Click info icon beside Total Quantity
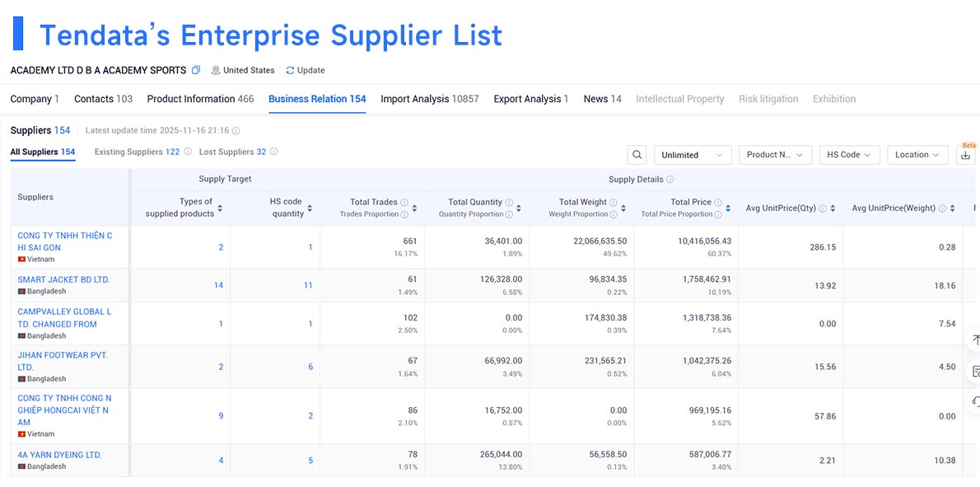The width and height of the screenshot is (980, 487). (x=510, y=203)
